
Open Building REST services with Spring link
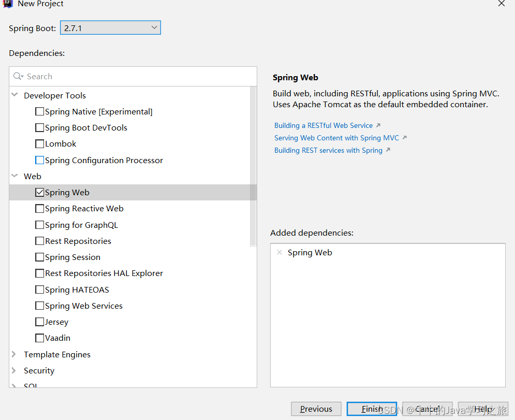point(329,150)
